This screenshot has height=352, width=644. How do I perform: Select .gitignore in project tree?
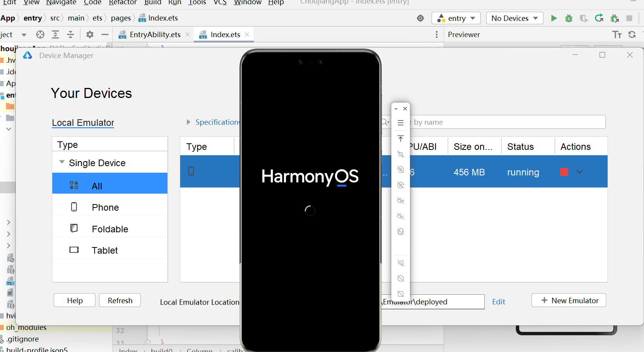tap(22, 339)
